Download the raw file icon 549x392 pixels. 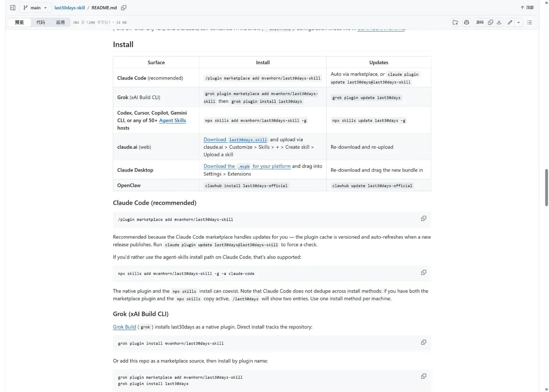(x=499, y=22)
